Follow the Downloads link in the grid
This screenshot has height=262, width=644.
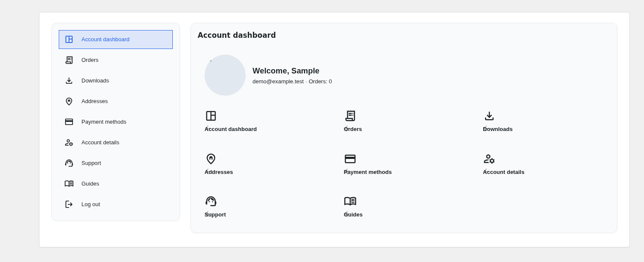click(x=498, y=129)
